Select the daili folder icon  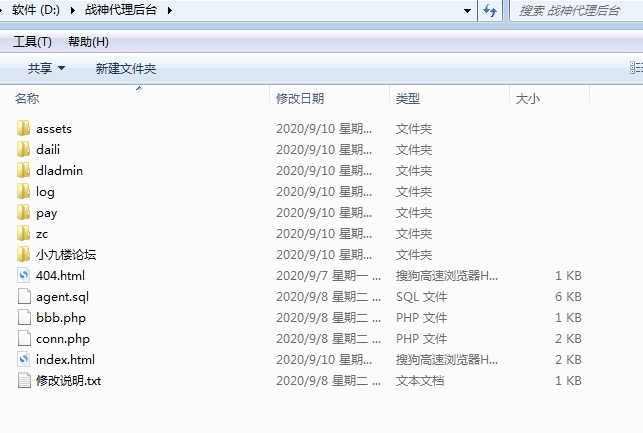pos(24,150)
